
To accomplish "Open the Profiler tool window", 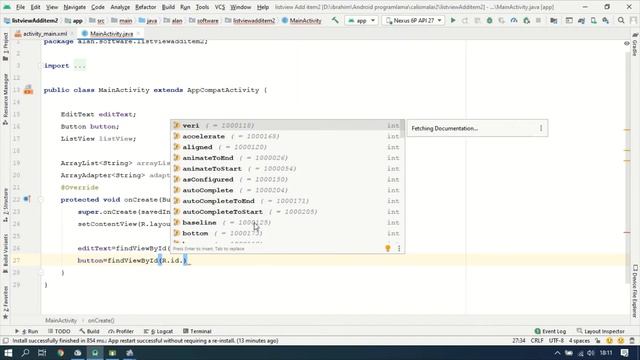I will click(x=121, y=331).
